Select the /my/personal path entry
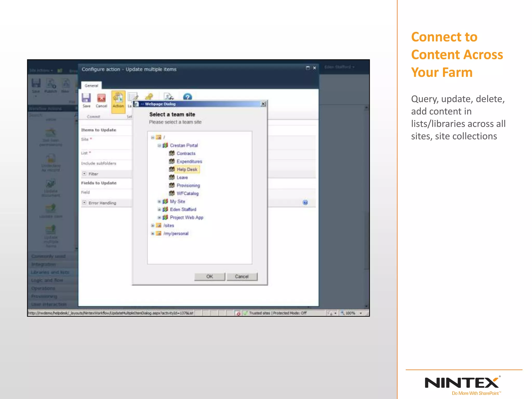 coord(176,234)
